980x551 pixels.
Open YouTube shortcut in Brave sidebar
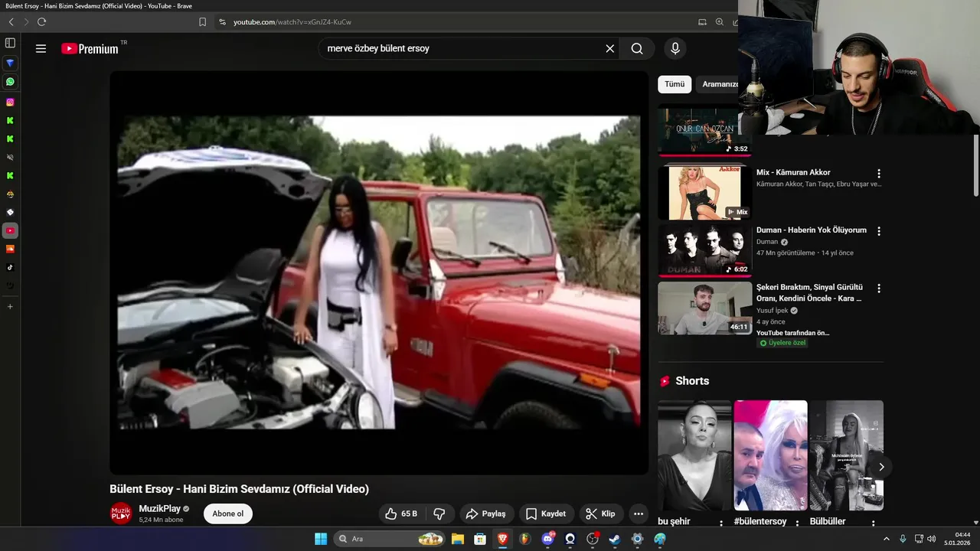tap(10, 230)
